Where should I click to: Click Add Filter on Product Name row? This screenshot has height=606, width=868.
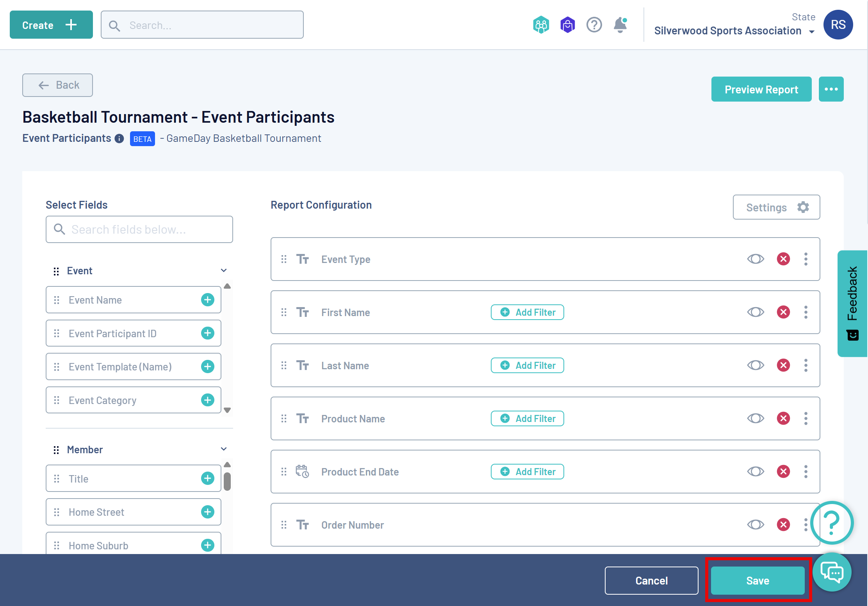point(527,418)
